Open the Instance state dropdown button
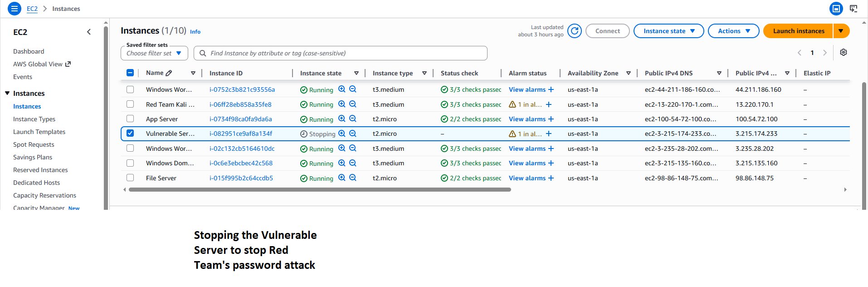 coord(668,31)
